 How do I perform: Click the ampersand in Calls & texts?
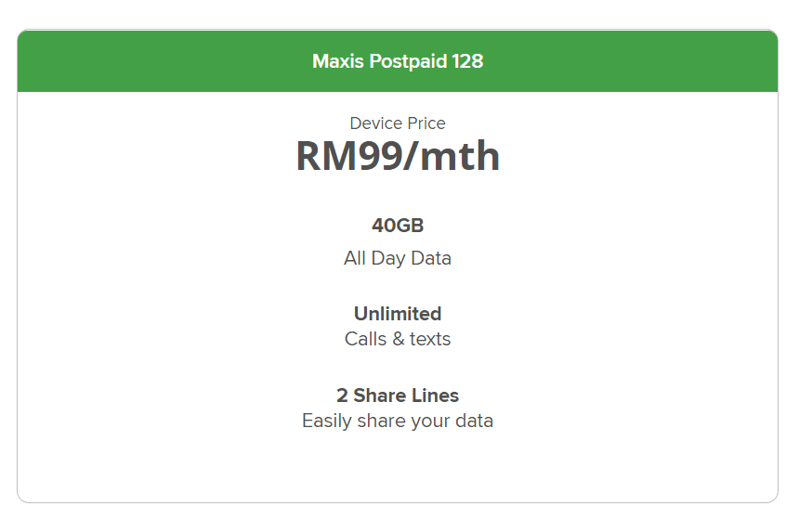point(399,339)
